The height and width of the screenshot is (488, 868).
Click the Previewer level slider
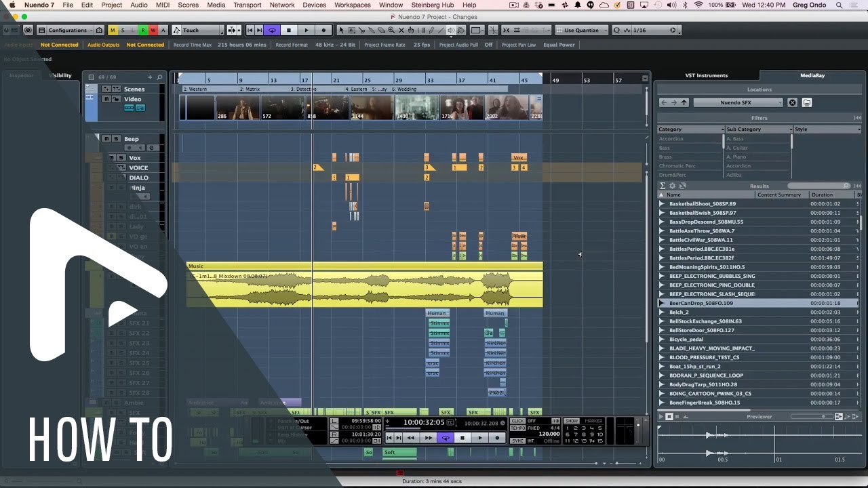point(811,416)
